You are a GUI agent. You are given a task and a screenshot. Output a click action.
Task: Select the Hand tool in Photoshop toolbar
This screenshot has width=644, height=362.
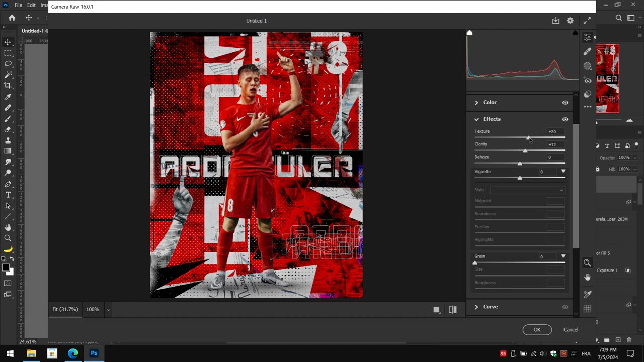pyautogui.click(x=8, y=228)
